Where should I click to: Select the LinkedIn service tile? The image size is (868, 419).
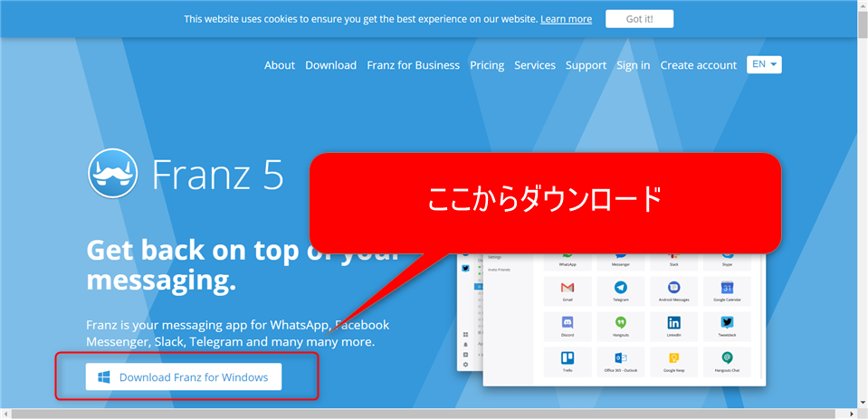click(673, 327)
